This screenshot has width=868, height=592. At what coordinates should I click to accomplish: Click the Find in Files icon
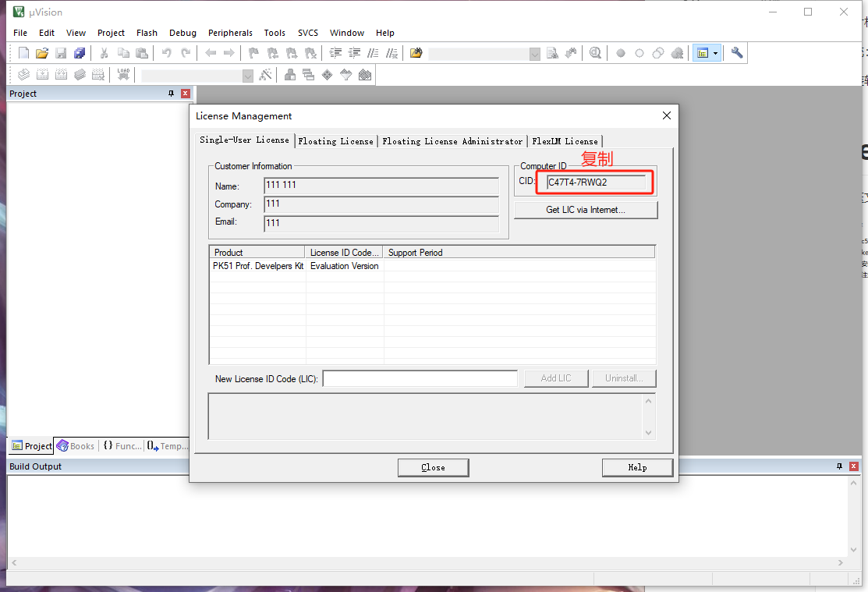coord(416,53)
